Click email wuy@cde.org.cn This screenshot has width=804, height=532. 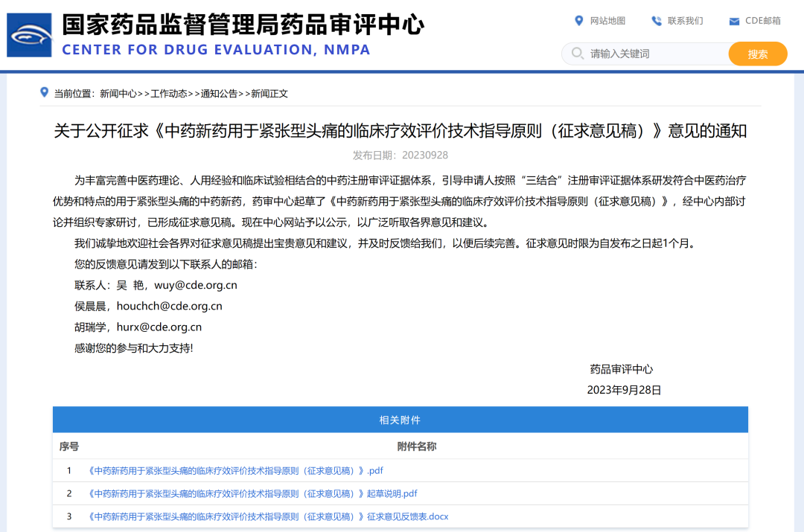(x=196, y=286)
